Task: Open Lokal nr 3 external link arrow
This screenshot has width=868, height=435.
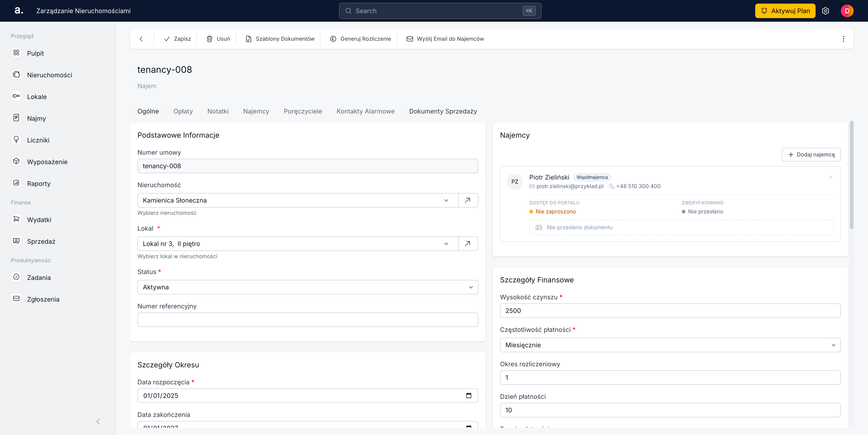Action: coord(468,244)
